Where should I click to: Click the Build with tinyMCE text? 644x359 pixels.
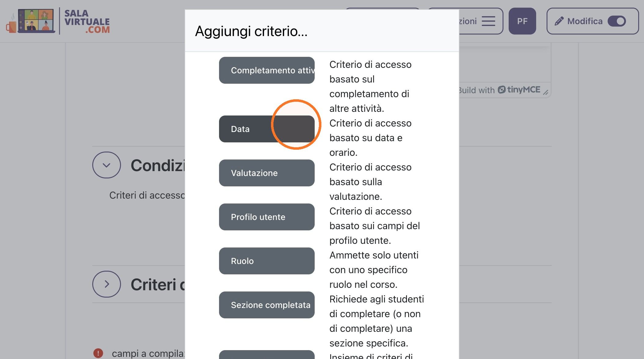499,90
